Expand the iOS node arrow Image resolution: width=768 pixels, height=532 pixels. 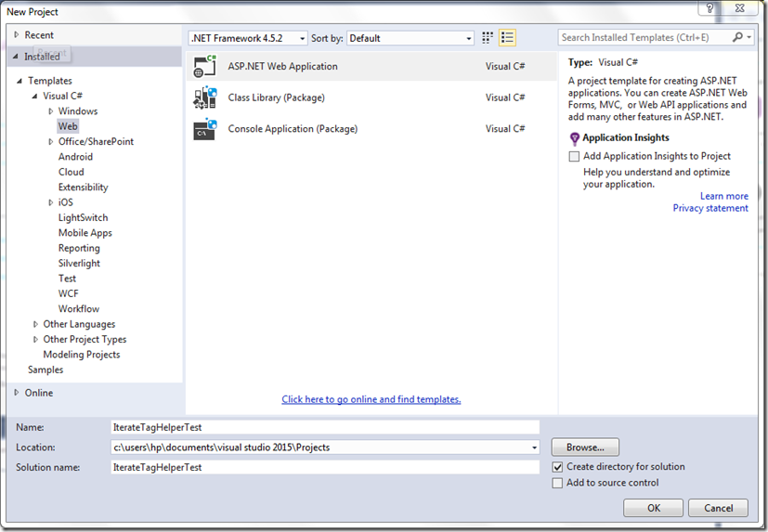(x=50, y=202)
